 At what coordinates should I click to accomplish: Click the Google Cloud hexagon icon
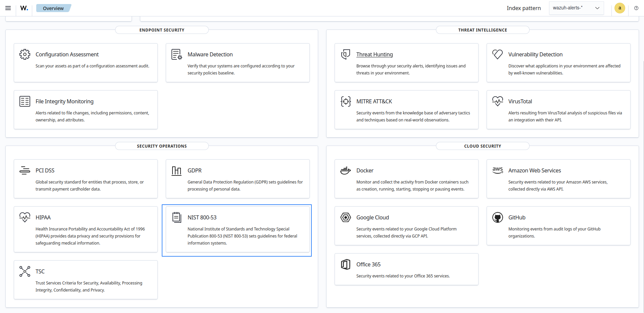[345, 217]
